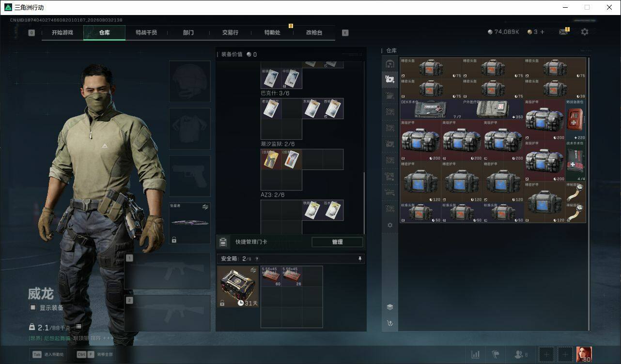
Task: Select the 5.56x45 ammo stack of 60
Action: (x=271, y=276)
